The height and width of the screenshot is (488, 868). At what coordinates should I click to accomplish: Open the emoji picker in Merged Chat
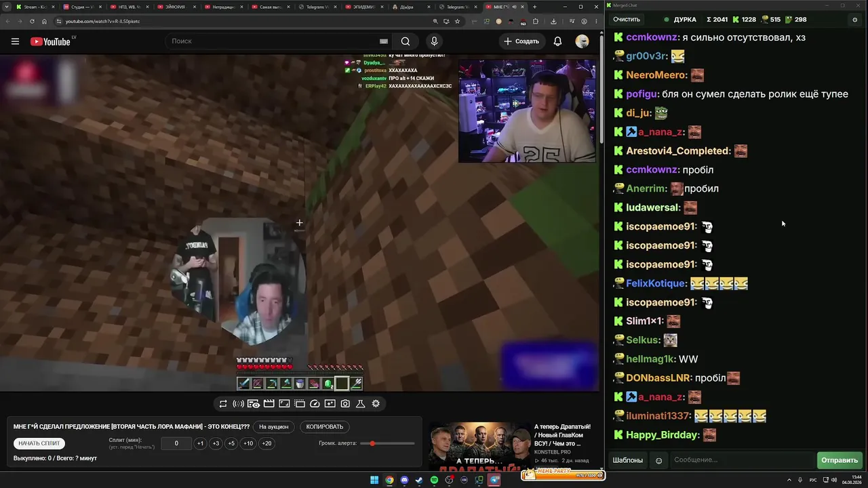pos(658,461)
